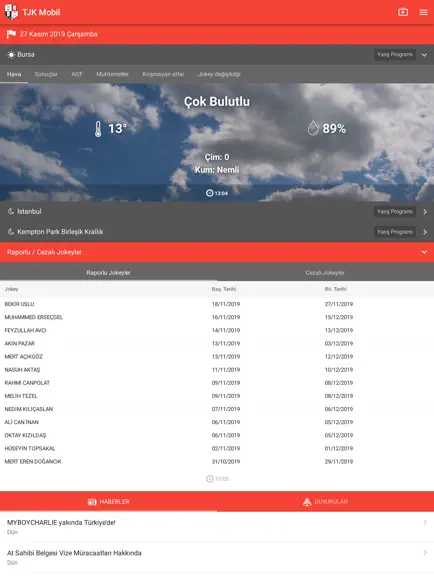Open At Sahibi Belgesi Vize Müracaatları news
This screenshot has width=434, height=579.
pyautogui.click(x=217, y=557)
